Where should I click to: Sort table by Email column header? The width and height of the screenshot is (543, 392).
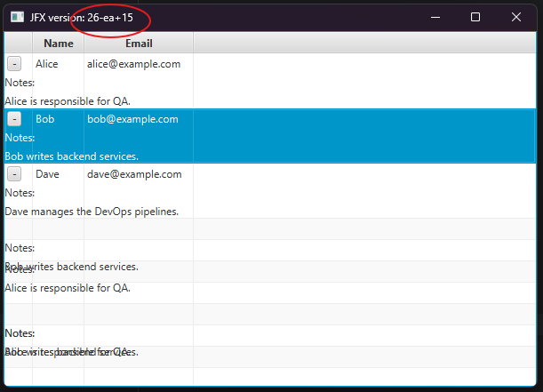pos(139,44)
